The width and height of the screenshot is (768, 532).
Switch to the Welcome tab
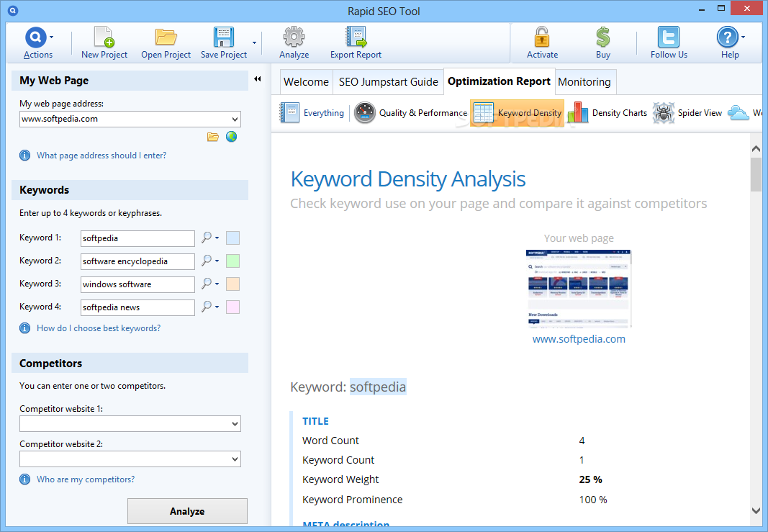point(306,82)
